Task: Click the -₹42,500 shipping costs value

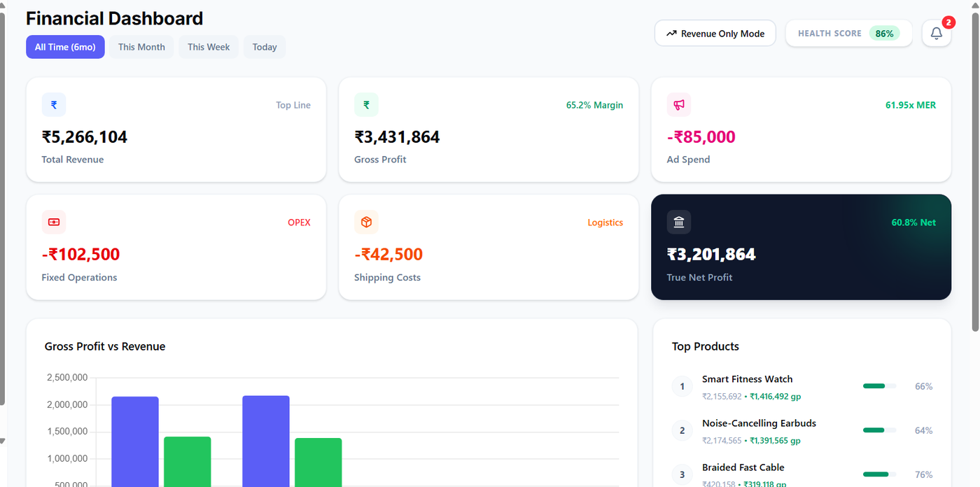Action: pos(388,254)
